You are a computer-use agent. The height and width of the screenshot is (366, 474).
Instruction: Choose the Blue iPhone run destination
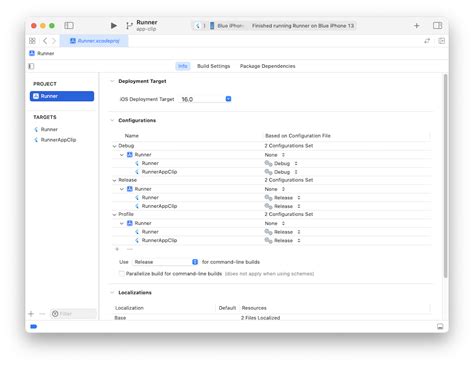click(x=227, y=26)
